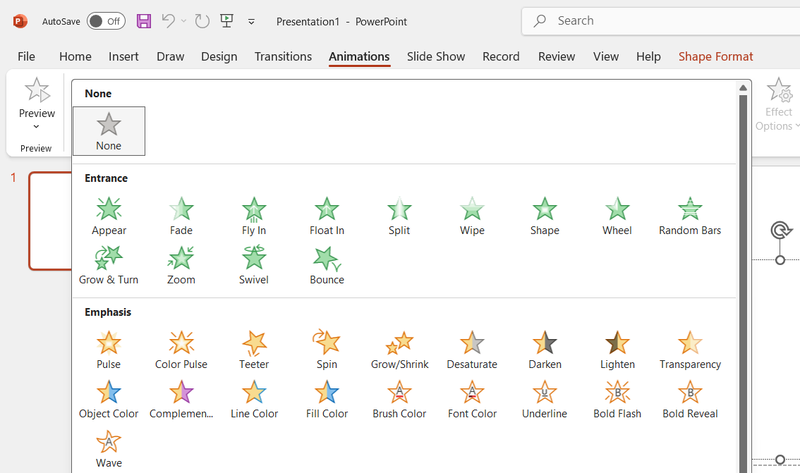The height and width of the screenshot is (473, 800).
Task: Apply the Lighten emphasis effect
Action: click(x=617, y=350)
